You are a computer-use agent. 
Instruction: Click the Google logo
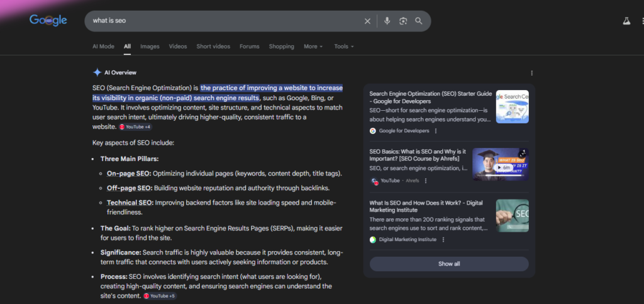[48, 20]
